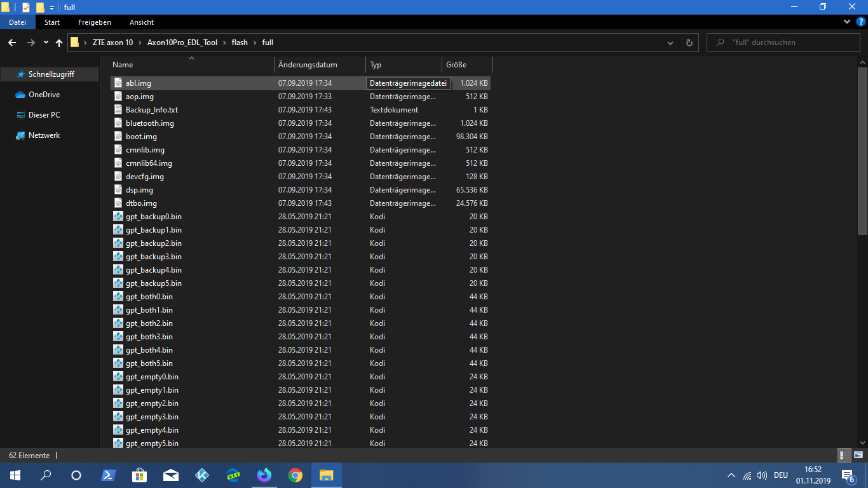This screenshot has height=488, width=868.
Task: Select the dtbo.img file
Action: coord(141,203)
